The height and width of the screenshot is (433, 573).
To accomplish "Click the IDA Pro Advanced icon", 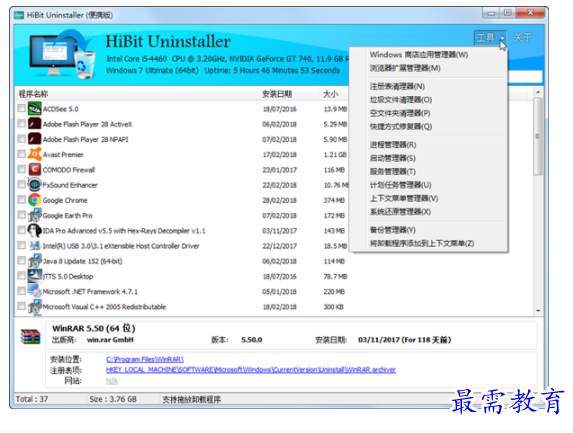I will tap(35, 231).
